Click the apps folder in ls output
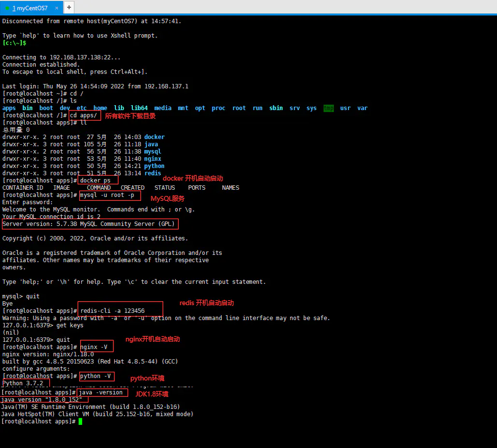 (9, 108)
